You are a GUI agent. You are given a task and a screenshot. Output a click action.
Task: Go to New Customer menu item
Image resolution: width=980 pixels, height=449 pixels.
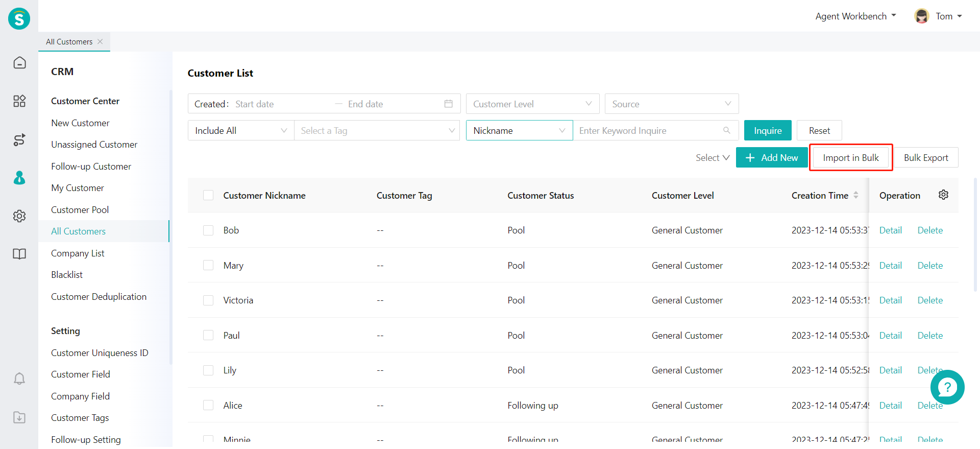[80, 123]
